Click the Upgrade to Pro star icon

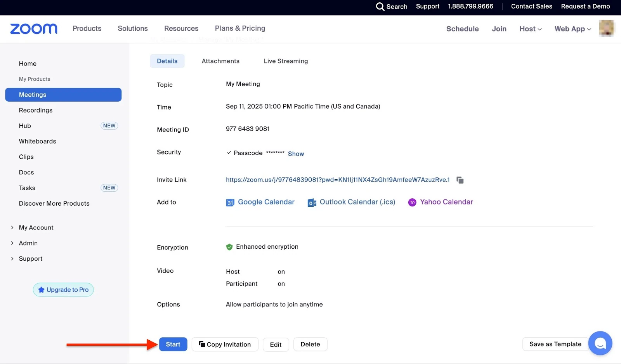(x=42, y=290)
